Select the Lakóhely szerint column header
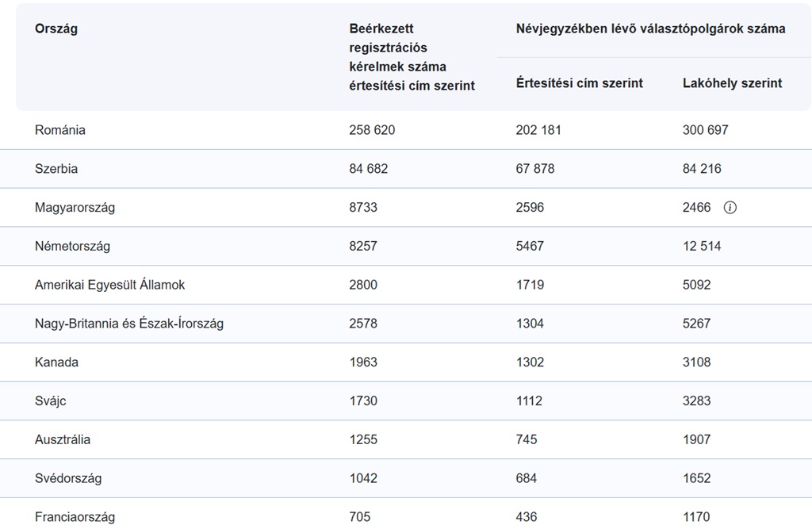This screenshot has width=812, height=529. point(732,83)
